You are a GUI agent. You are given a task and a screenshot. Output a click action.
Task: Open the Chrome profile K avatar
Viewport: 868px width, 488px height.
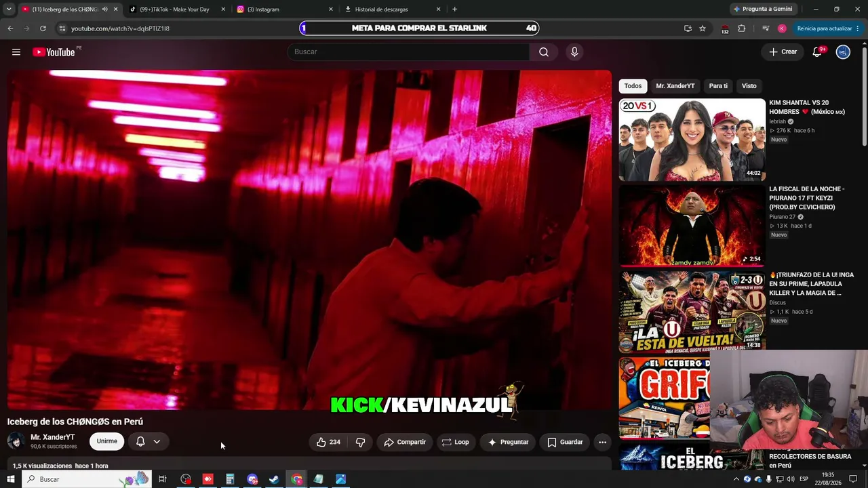782,28
